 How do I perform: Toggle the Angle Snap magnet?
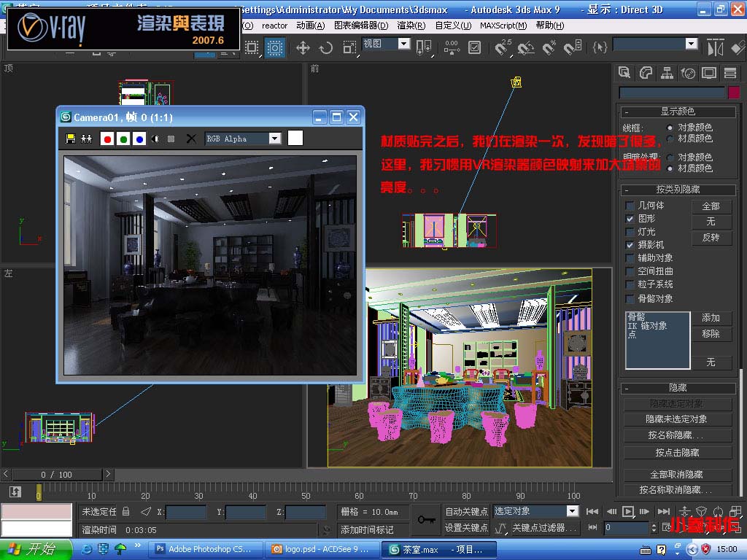click(526, 47)
